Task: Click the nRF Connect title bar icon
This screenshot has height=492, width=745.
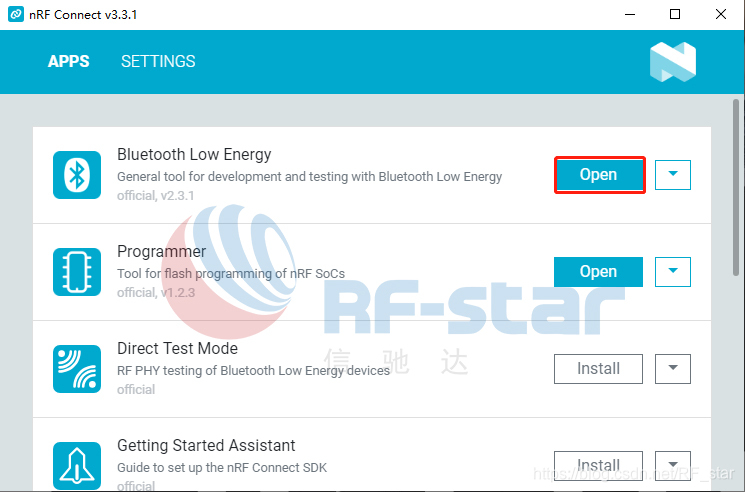Action: [16, 14]
